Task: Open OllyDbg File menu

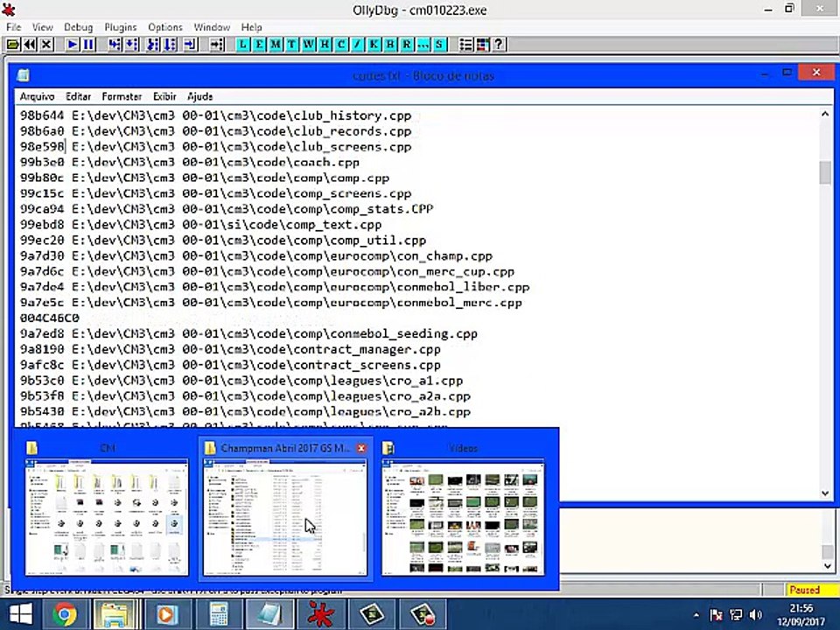Action: [13, 27]
